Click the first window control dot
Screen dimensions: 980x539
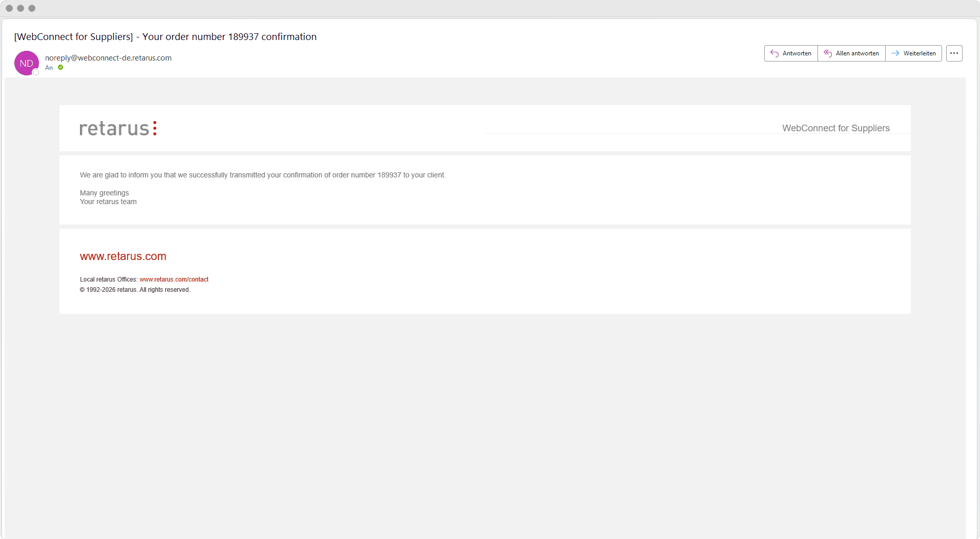pos(9,8)
